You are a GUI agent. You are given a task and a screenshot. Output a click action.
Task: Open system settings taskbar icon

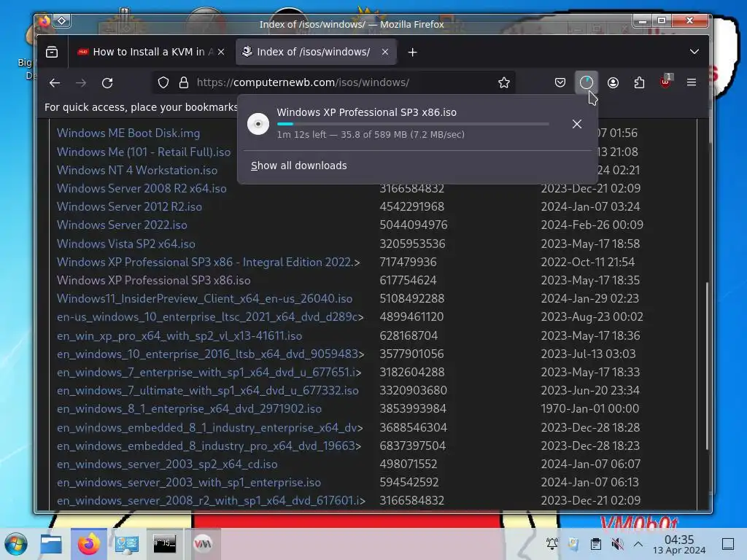point(127,544)
